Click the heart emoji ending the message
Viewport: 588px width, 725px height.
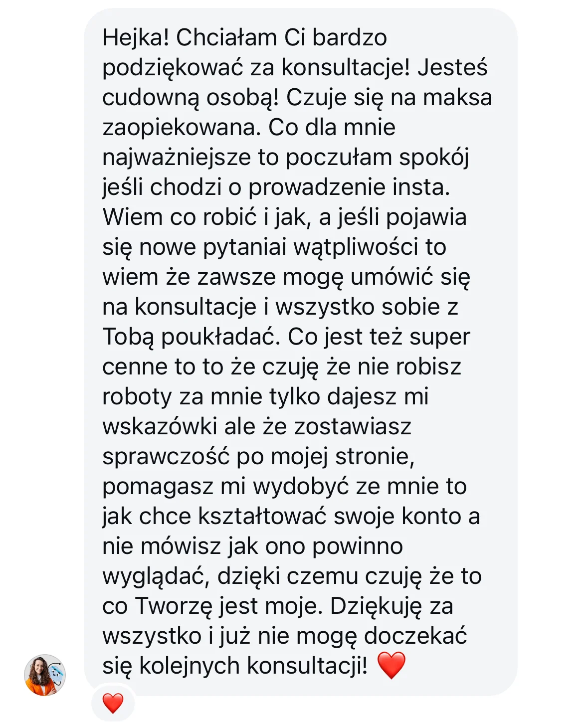point(392,666)
